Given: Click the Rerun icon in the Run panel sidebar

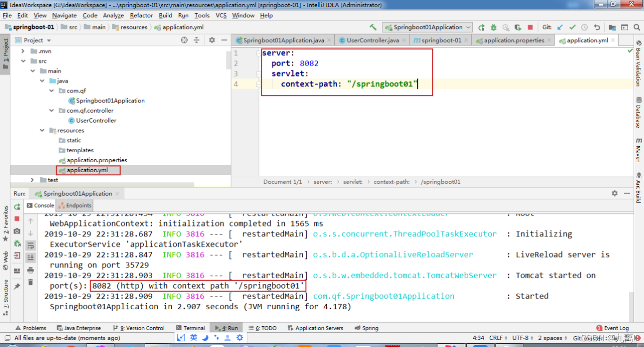Looking at the screenshot, I should [17, 207].
